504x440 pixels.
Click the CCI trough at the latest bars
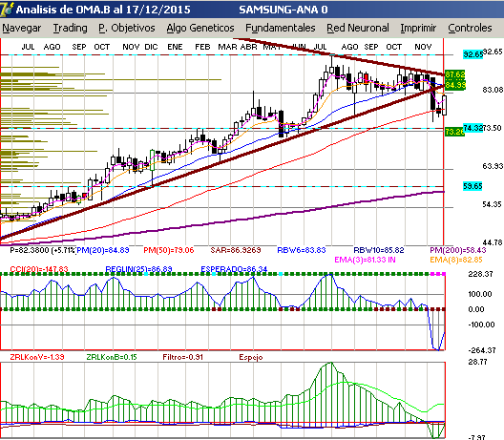[437, 347]
